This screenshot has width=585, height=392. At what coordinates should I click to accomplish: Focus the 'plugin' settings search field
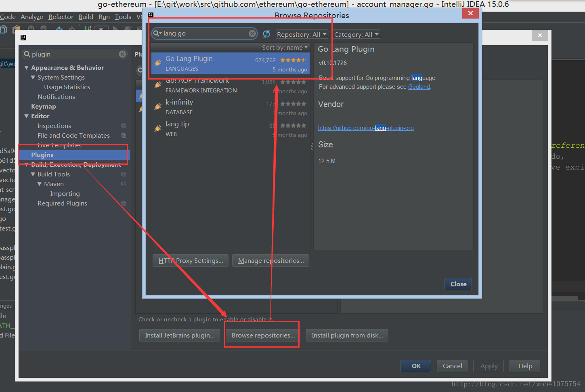pyautogui.click(x=75, y=54)
